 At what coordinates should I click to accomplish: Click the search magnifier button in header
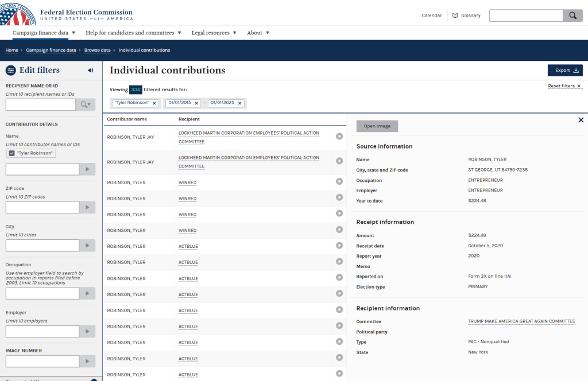pyautogui.click(x=572, y=15)
